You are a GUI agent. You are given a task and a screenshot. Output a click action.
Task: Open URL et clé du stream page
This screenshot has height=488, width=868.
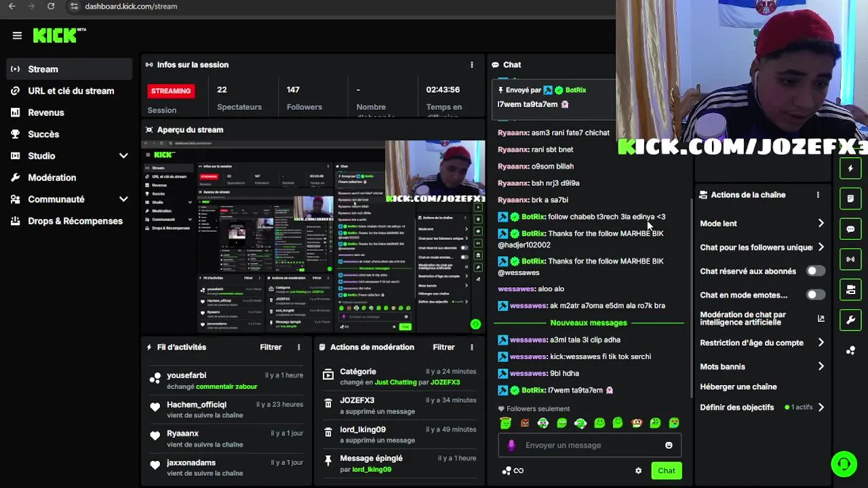click(x=69, y=91)
